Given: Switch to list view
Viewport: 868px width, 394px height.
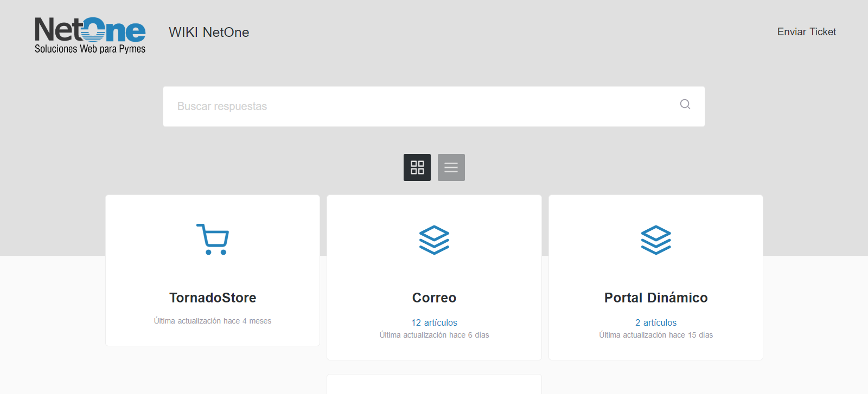Looking at the screenshot, I should coord(451,167).
